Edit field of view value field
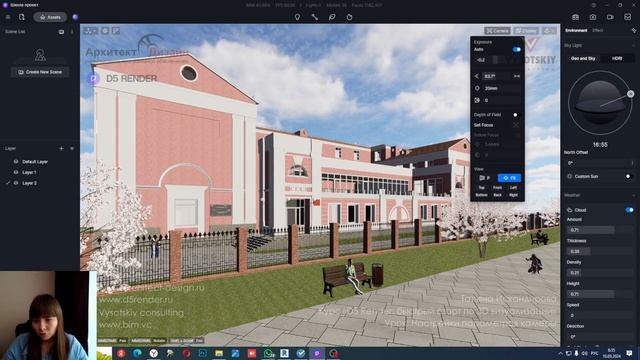Image resolution: width=640 pixels, height=360 pixels. [496, 76]
